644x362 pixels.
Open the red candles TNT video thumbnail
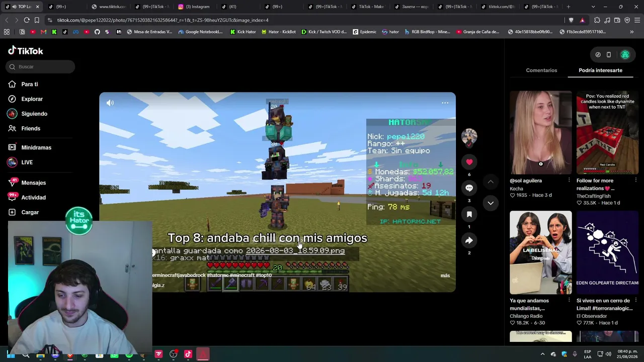click(607, 133)
